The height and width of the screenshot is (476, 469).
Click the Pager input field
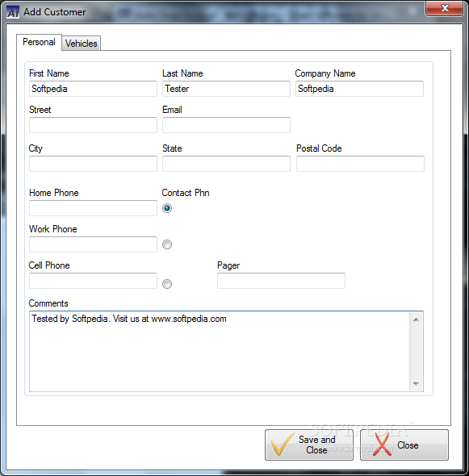tap(281, 281)
